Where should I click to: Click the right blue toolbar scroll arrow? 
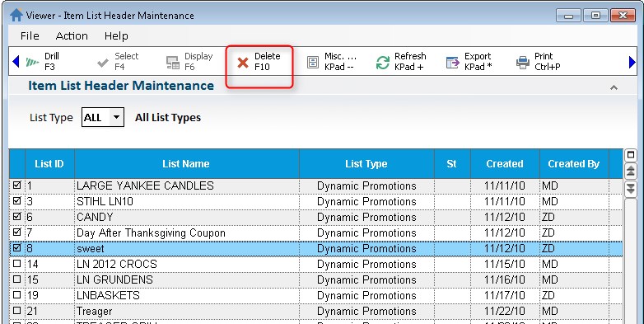(x=632, y=62)
